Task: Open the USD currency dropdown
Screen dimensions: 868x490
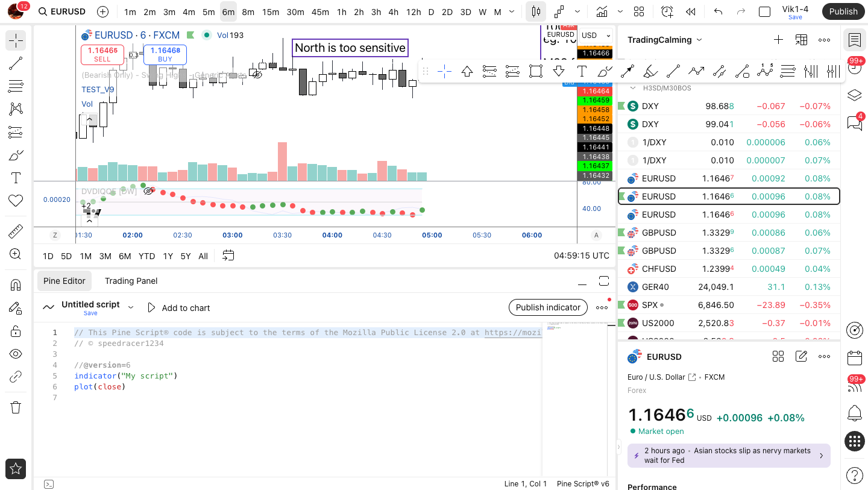Action: (x=596, y=36)
